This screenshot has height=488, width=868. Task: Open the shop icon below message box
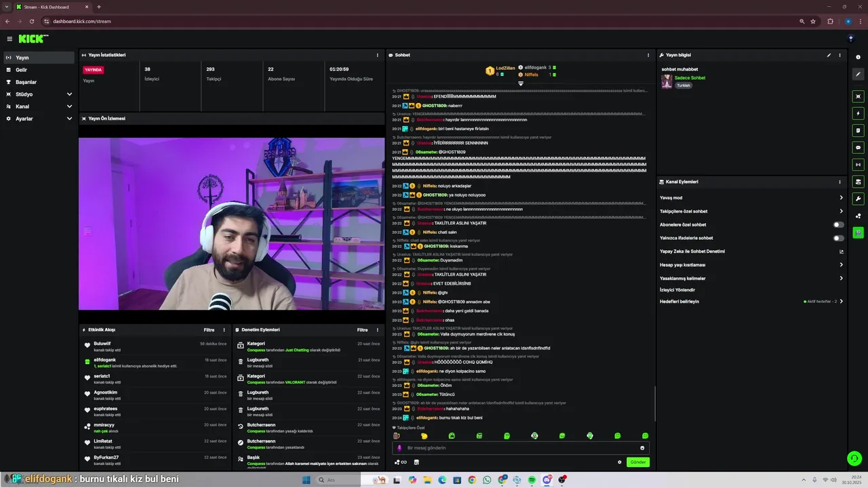[416, 462]
